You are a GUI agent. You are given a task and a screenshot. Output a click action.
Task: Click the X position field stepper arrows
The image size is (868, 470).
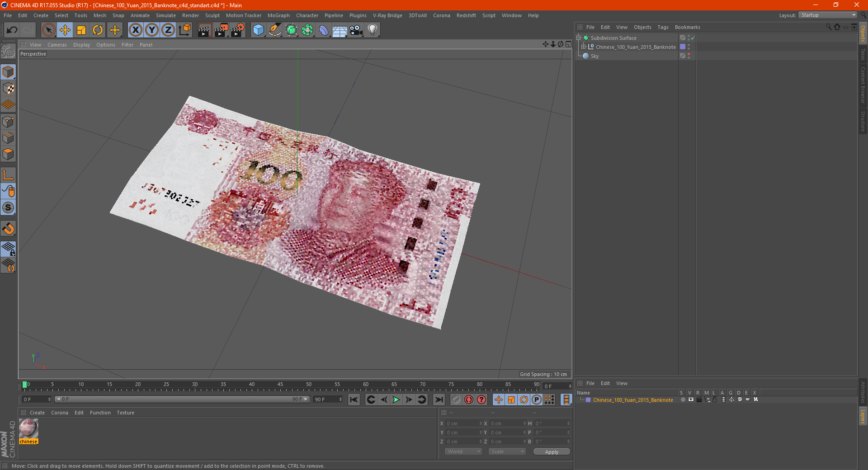tap(481, 423)
